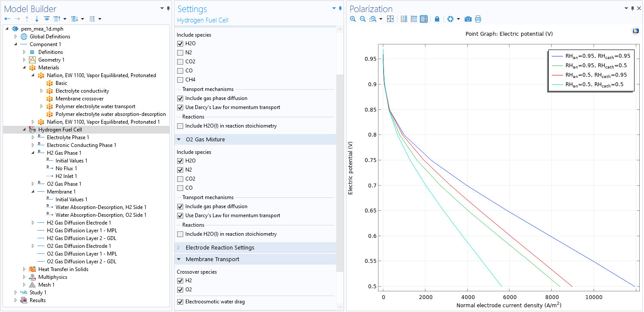Collapse the Membrane Transport section
The height and width of the screenshot is (312, 644).
coord(179,259)
